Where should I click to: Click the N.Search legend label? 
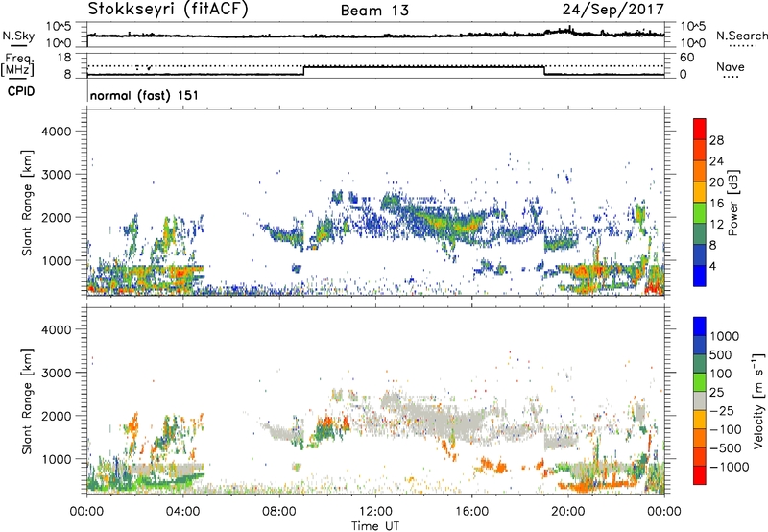742,36
